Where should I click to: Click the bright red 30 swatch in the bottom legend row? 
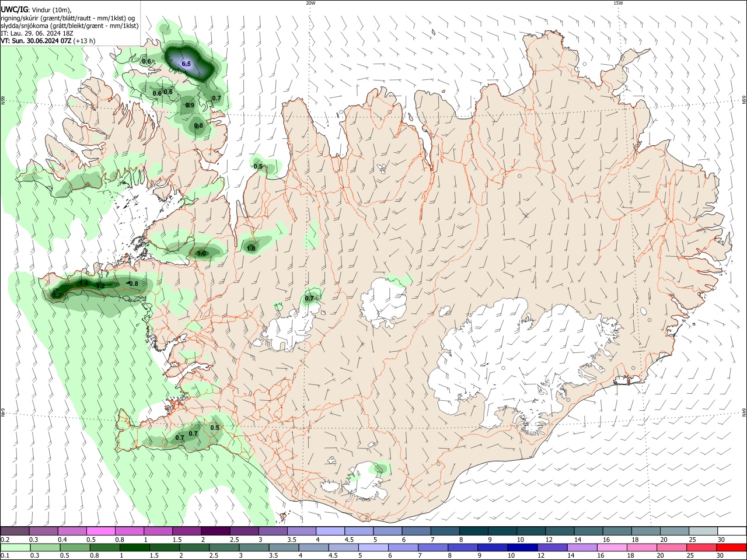click(731, 547)
